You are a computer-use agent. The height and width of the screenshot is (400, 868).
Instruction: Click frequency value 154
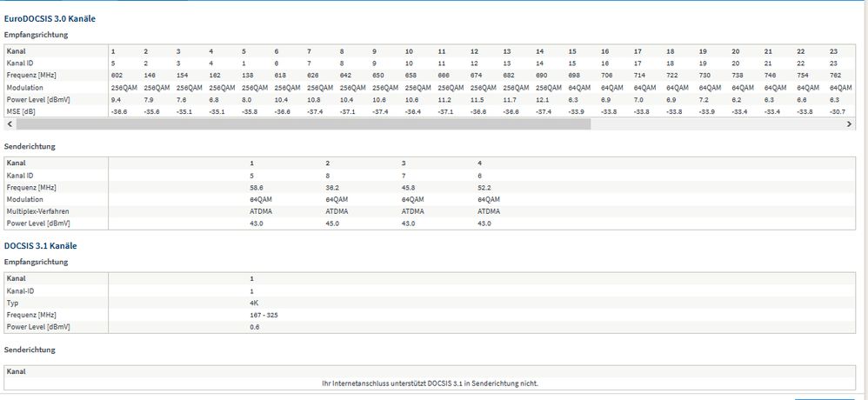click(182, 76)
